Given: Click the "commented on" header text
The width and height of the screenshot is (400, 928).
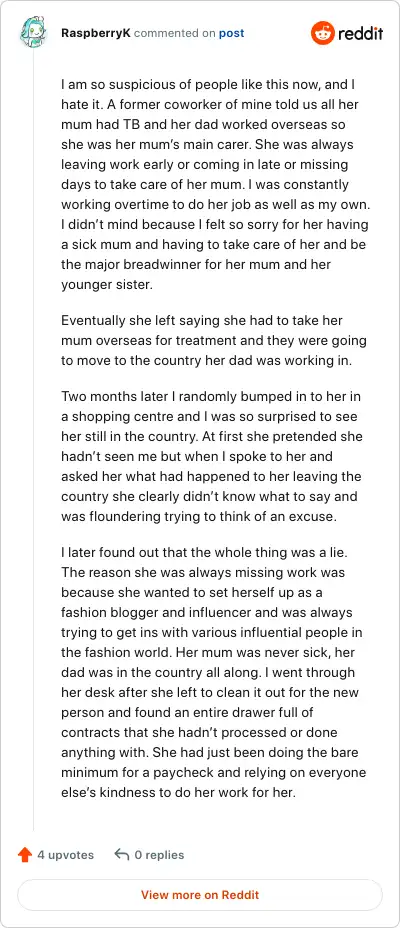Looking at the screenshot, I should (x=175, y=33).
